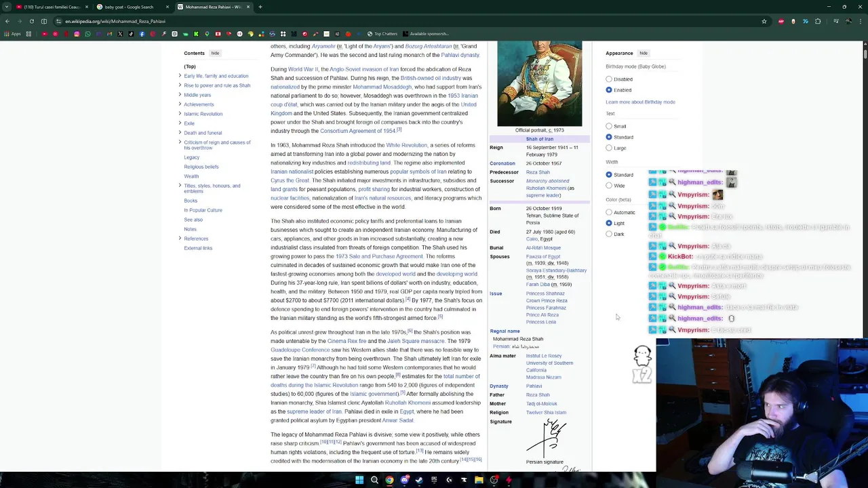Open Learn more about Birthday mode
Image resolution: width=868 pixels, height=488 pixels.
click(640, 102)
